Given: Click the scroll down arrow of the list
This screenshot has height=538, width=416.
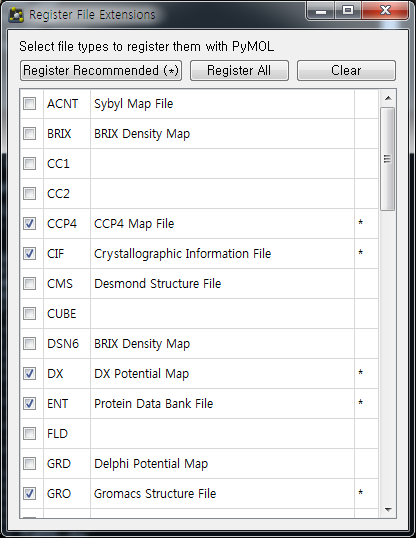Looking at the screenshot, I should 388,510.
